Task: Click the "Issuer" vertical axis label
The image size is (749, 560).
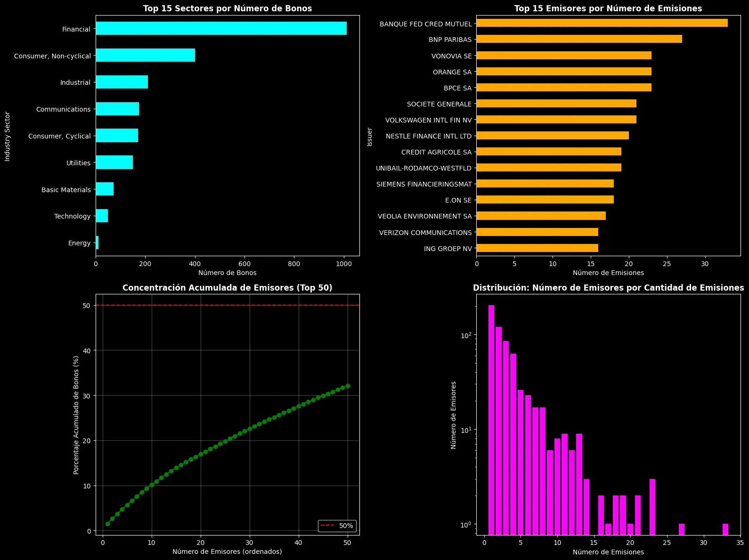Action: pyautogui.click(x=370, y=137)
